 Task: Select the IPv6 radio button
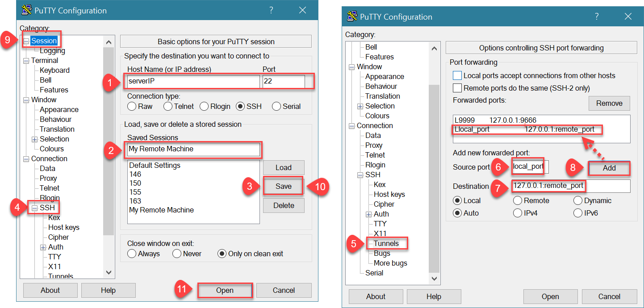click(x=578, y=213)
